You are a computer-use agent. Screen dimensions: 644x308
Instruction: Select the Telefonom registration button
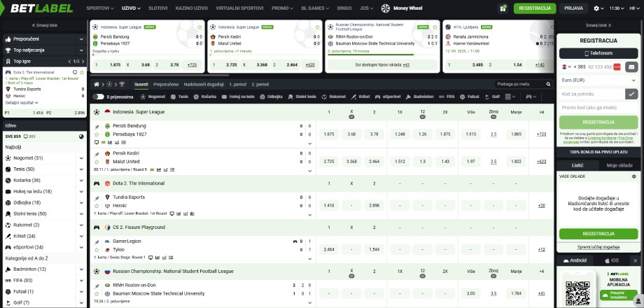598,53
